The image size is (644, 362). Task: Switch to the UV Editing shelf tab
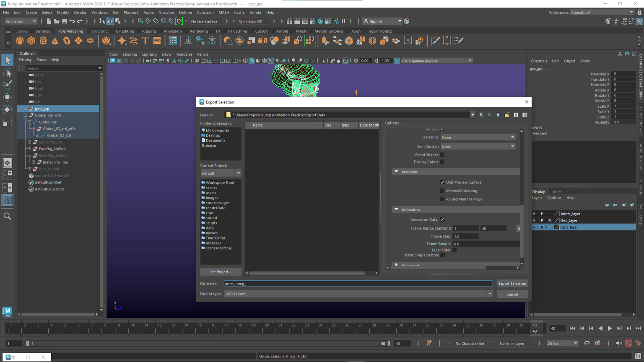pos(125,31)
